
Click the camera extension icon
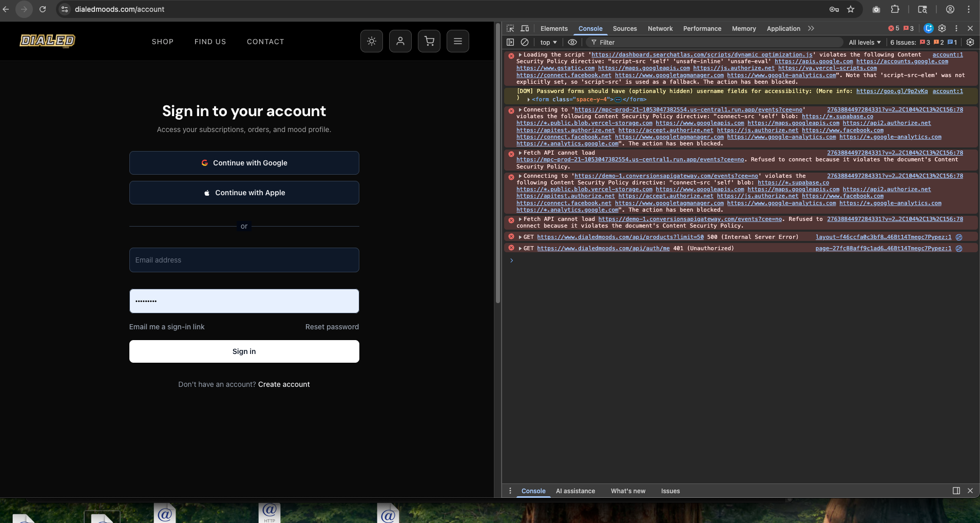click(876, 9)
